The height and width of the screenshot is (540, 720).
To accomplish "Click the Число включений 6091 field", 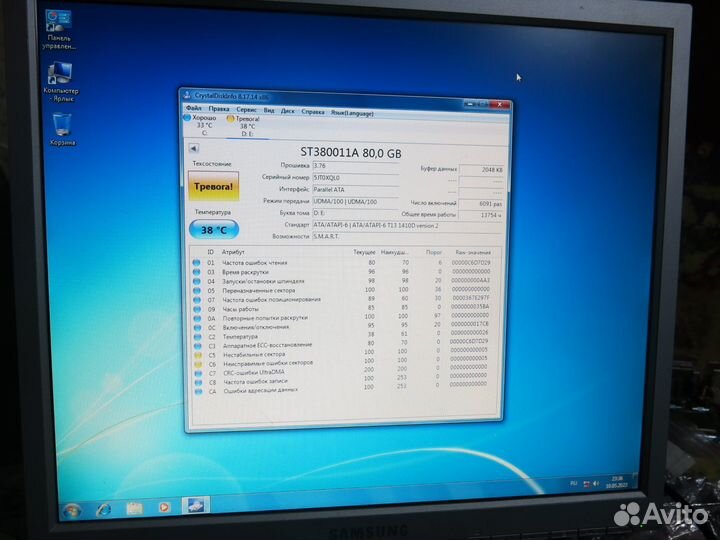I will tap(481, 203).
